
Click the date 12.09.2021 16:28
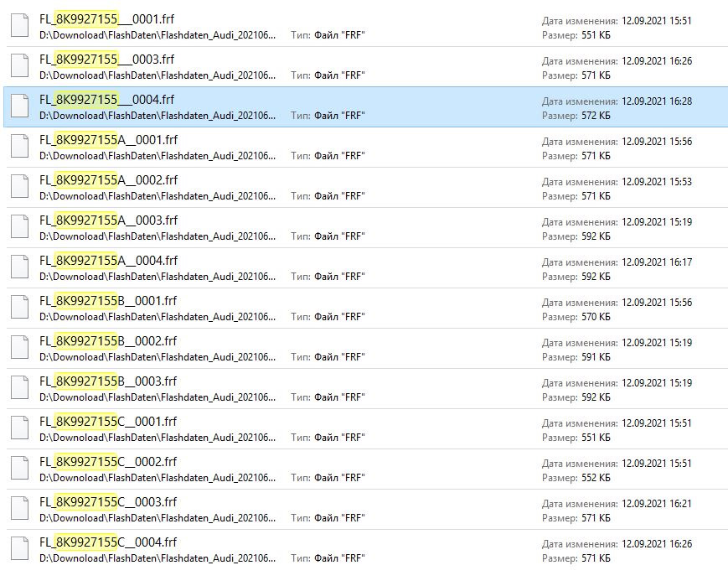[x=657, y=101]
